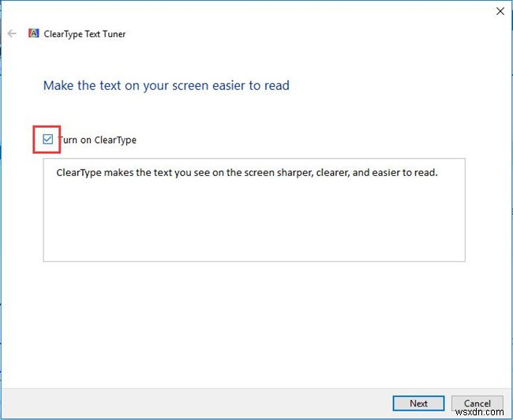This screenshot has width=513, height=420.
Task: Click the Cancel button
Action: 477,403
